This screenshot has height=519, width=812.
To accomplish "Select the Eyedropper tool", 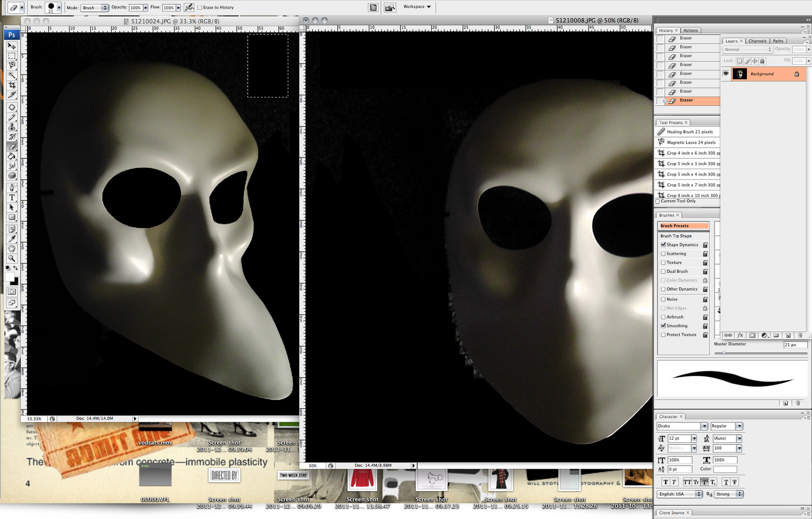I will (x=12, y=239).
